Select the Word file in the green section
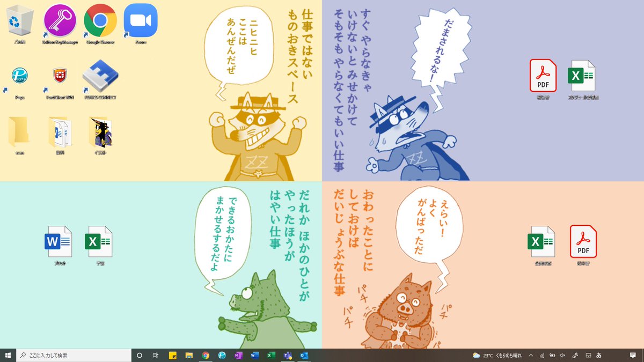The width and height of the screenshot is (644, 362). (x=57, y=246)
